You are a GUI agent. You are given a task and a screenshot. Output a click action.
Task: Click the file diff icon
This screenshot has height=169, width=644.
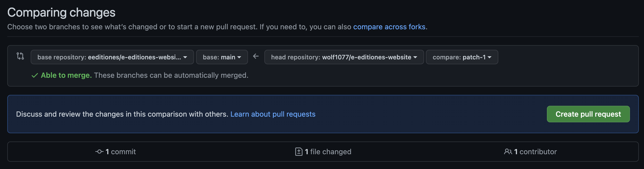(x=299, y=152)
